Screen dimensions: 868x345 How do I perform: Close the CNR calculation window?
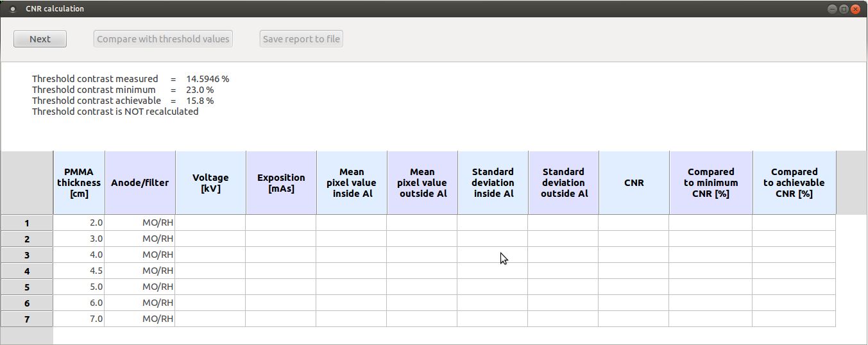click(856, 9)
